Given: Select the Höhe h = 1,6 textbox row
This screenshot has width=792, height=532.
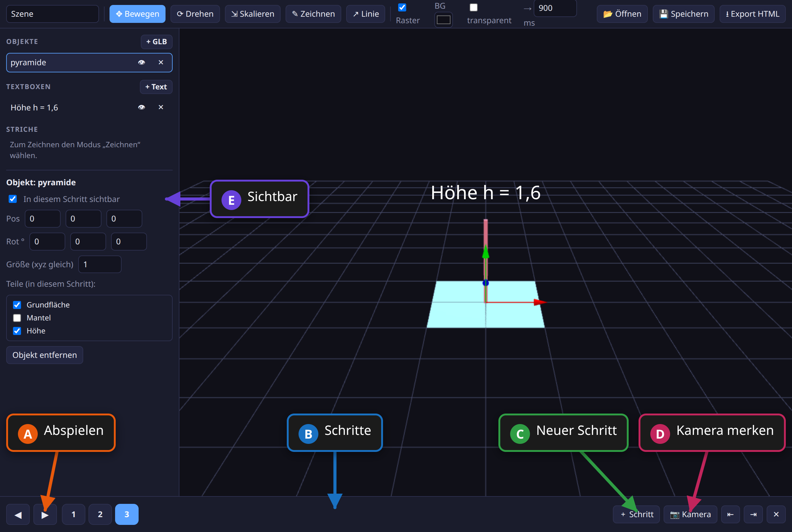Looking at the screenshot, I should [89, 107].
